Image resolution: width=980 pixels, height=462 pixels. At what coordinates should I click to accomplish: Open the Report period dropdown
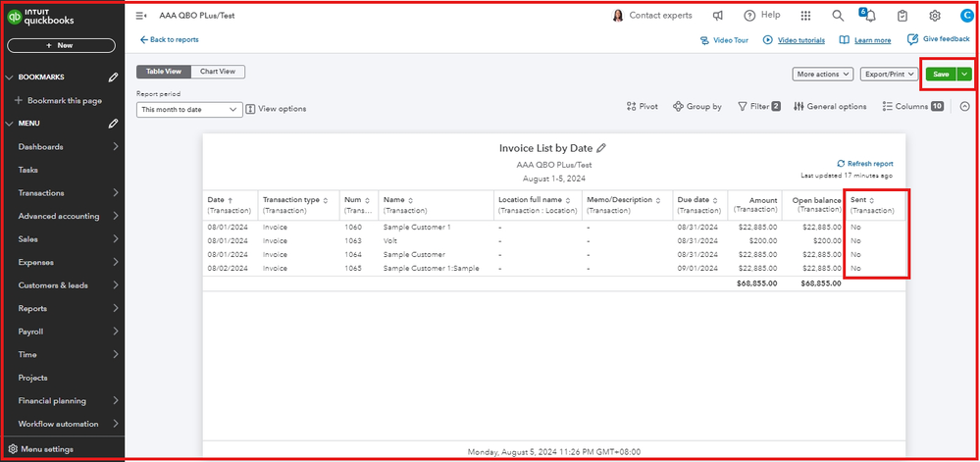[x=189, y=109]
